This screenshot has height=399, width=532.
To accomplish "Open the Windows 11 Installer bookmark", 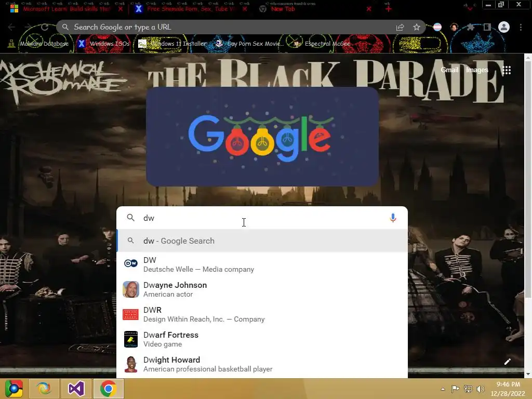I will (172, 44).
